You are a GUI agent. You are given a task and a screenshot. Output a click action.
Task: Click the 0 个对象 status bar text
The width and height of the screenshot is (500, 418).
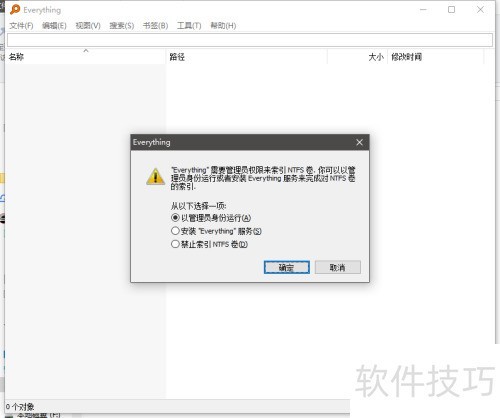(x=20, y=407)
